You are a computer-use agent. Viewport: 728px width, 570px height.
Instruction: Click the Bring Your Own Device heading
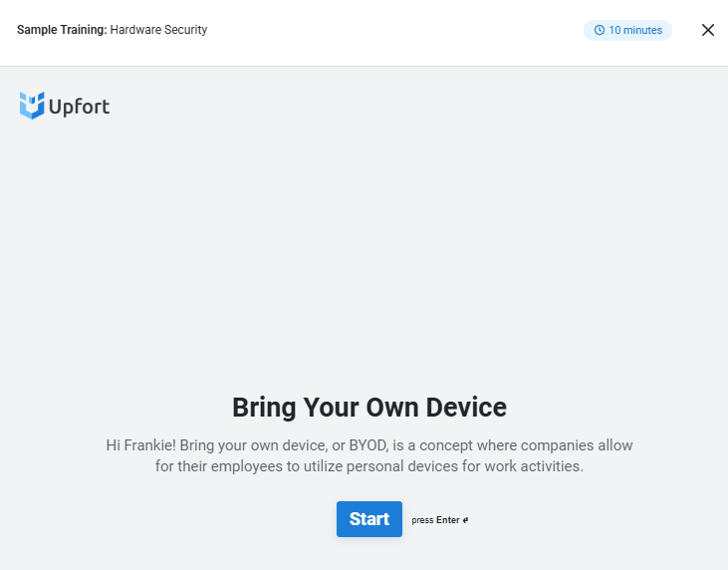pyautogui.click(x=369, y=408)
